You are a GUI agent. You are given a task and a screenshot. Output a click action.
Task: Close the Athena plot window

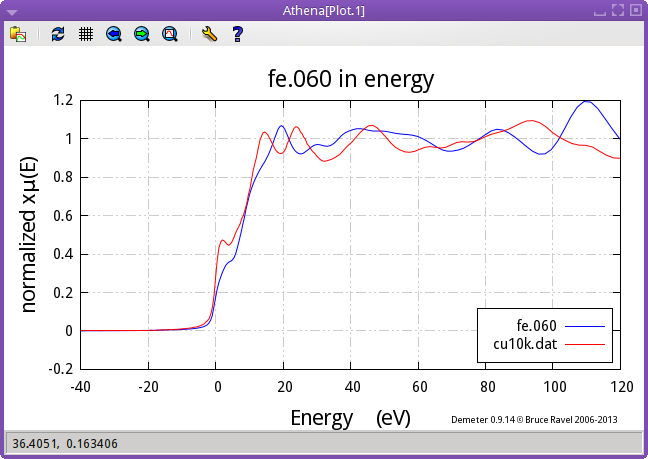pos(635,9)
